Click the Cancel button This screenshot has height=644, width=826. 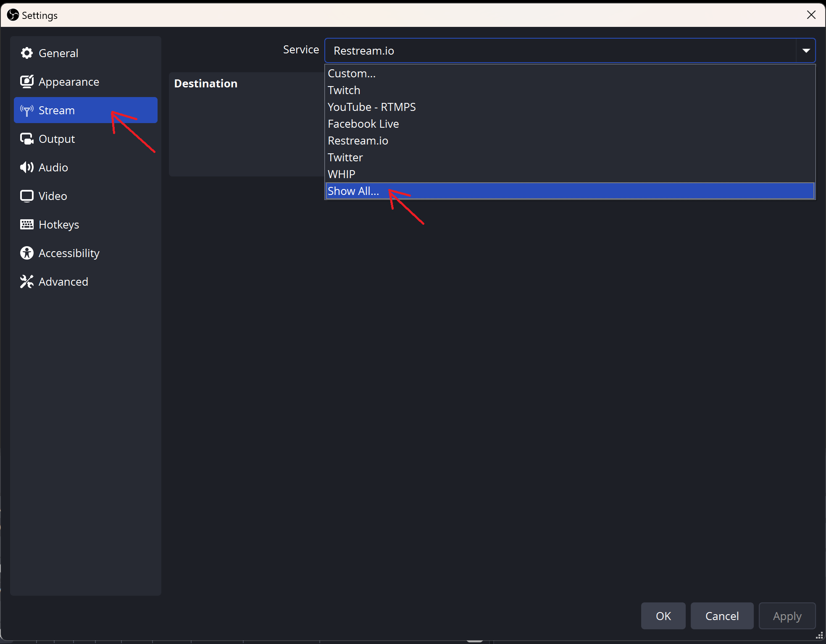(x=722, y=616)
